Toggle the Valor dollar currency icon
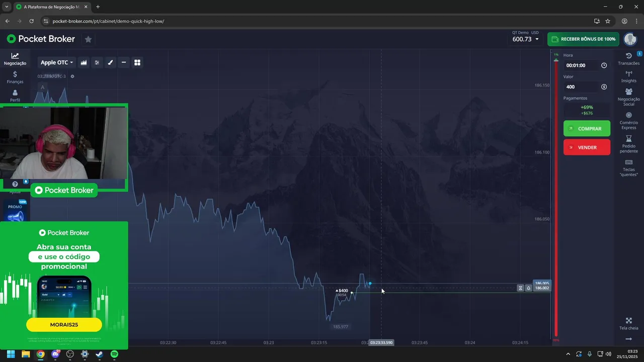 tap(604, 86)
